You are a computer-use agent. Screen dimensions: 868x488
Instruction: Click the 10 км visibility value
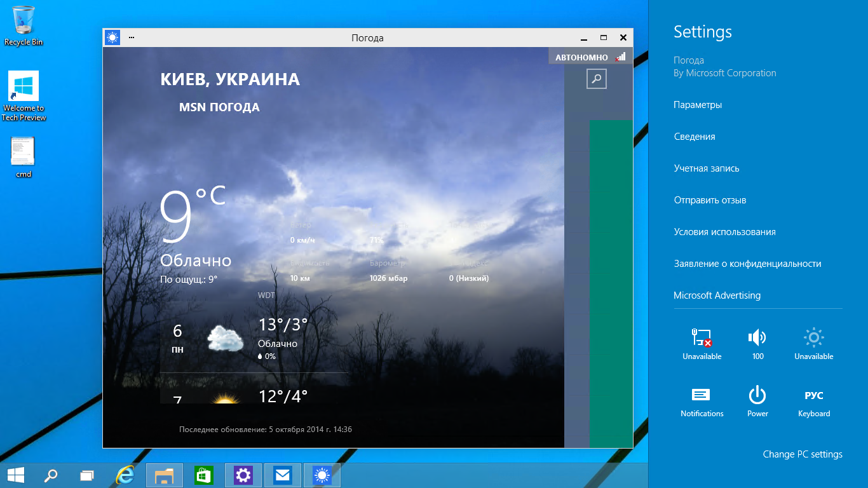pyautogui.click(x=299, y=278)
